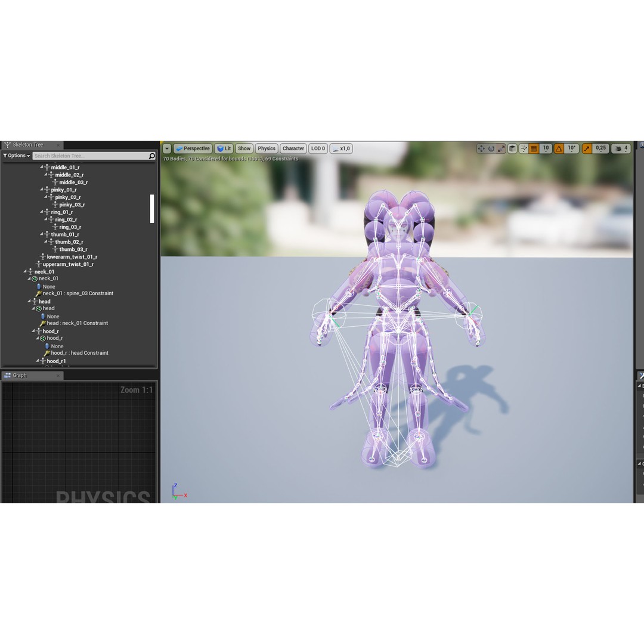Select the scale gizmo tool
The height and width of the screenshot is (644, 644).
(501, 148)
